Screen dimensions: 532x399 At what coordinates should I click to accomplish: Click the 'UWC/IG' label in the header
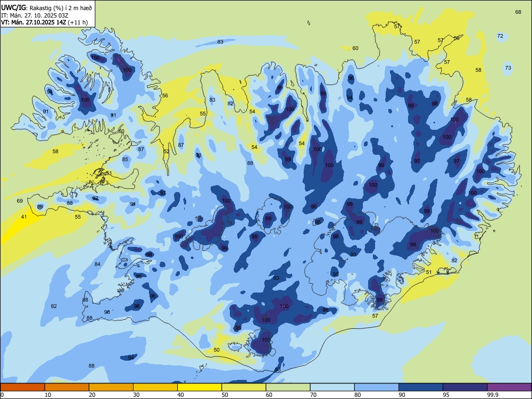pyautogui.click(x=13, y=8)
